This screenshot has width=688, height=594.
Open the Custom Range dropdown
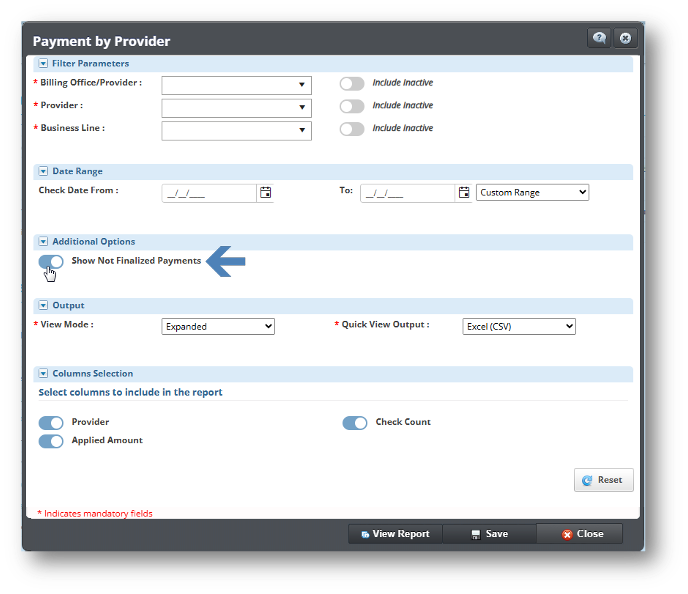pos(533,193)
